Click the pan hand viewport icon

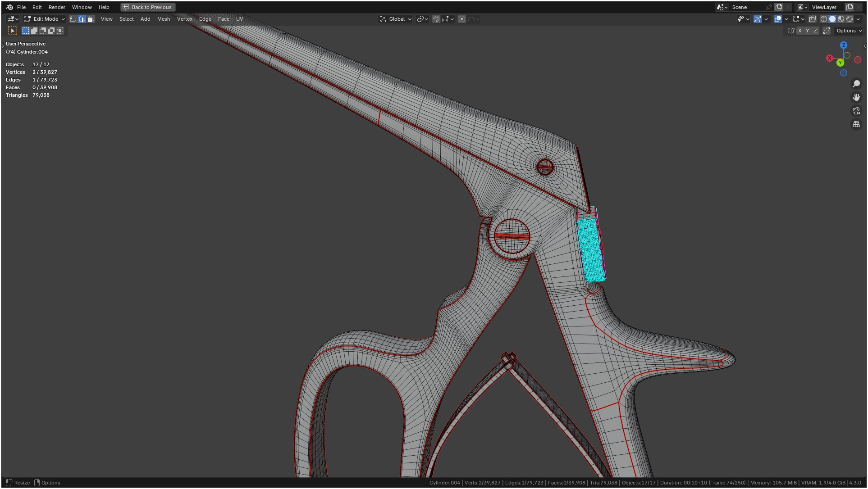(856, 97)
